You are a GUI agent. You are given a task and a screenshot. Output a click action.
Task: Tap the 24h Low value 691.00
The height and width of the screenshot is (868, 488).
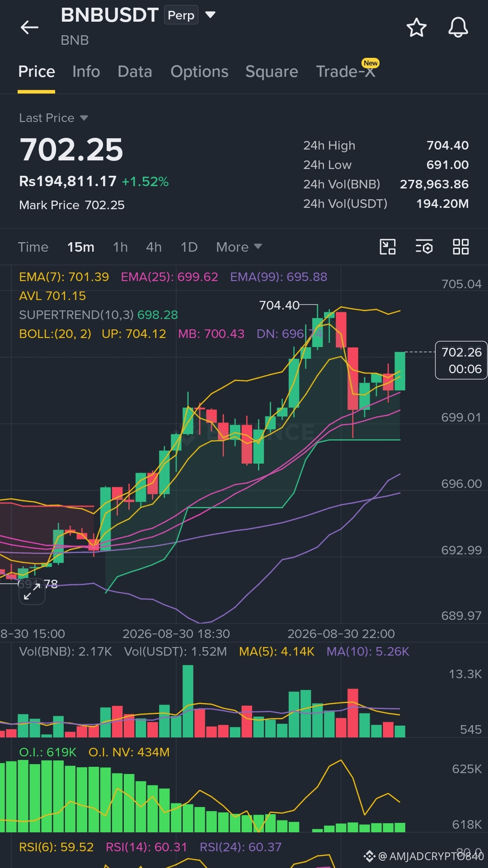[x=447, y=165]
